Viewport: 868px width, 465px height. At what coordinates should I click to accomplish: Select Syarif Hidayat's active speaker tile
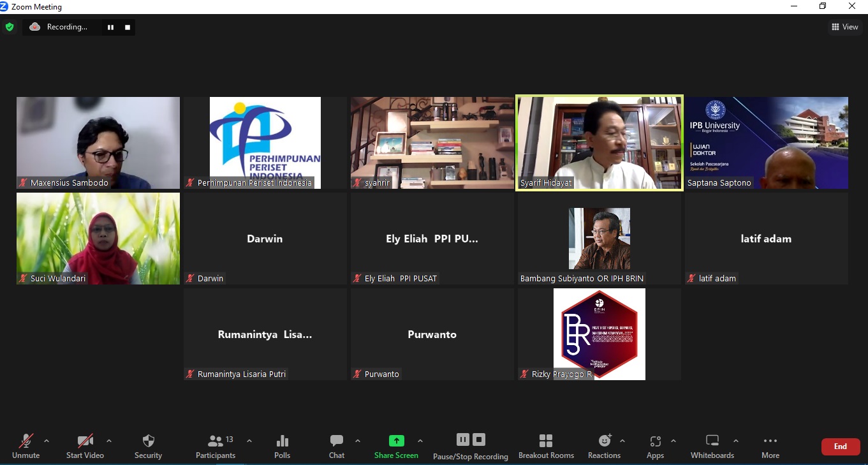[600, 143]
